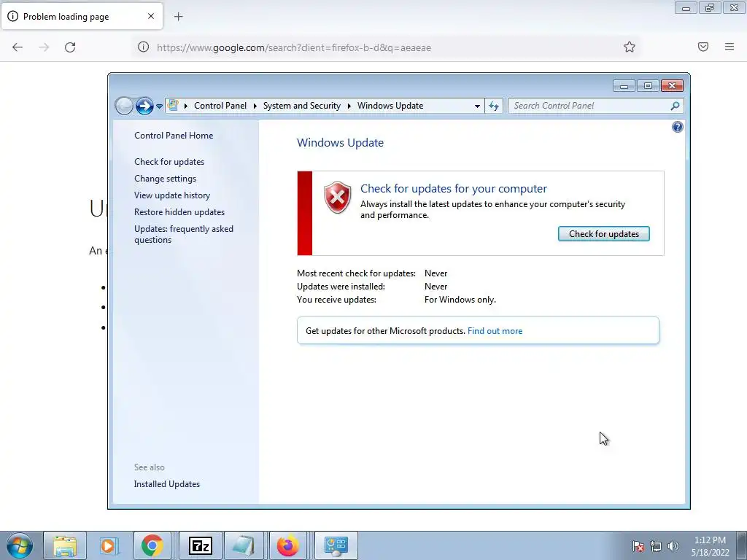Switch to Firefox in the taskbar
The height and width of the screenshot is (560, 747).
coord(287,545)
